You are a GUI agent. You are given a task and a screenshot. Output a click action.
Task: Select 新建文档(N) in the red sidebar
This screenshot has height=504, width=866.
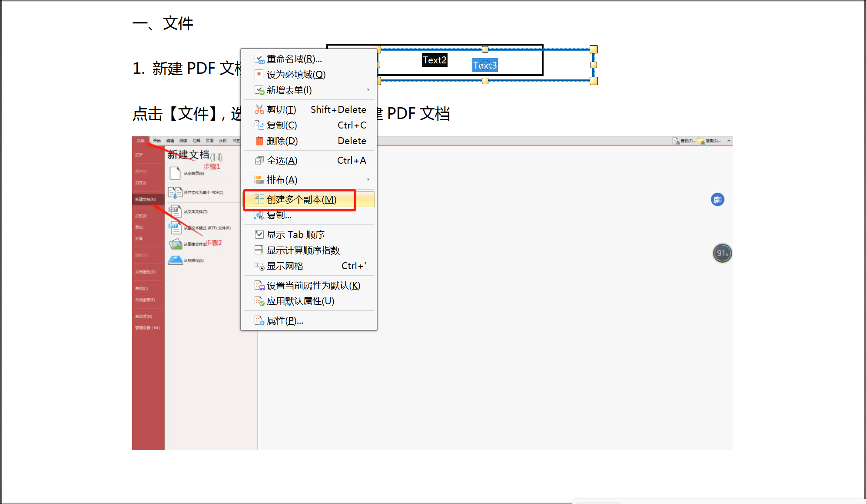(148, 199)
